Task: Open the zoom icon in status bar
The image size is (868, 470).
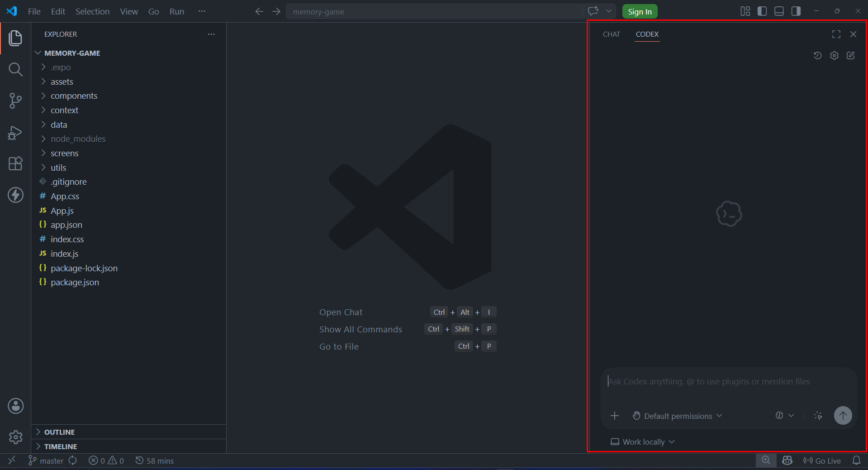Action: tap(766, 460)
